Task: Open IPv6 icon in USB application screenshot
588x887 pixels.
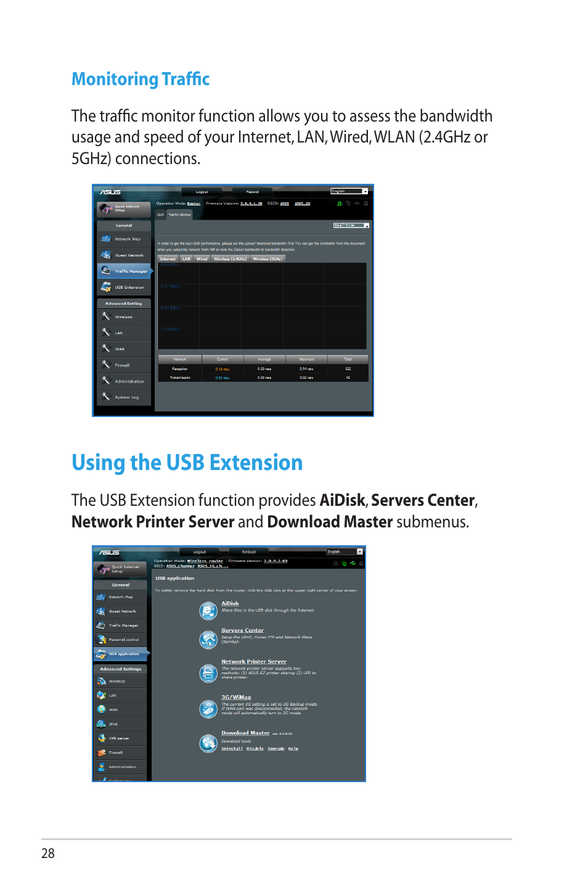Action: [x=101, y=724]
